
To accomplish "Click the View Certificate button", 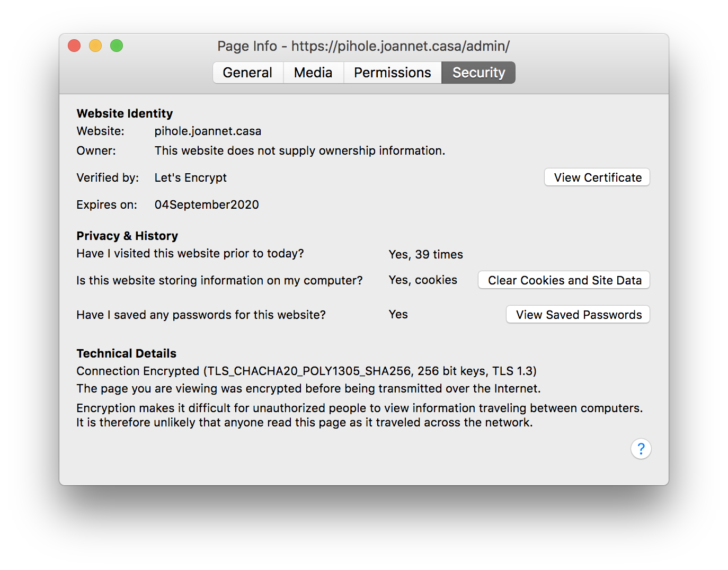I will [597, 177].
